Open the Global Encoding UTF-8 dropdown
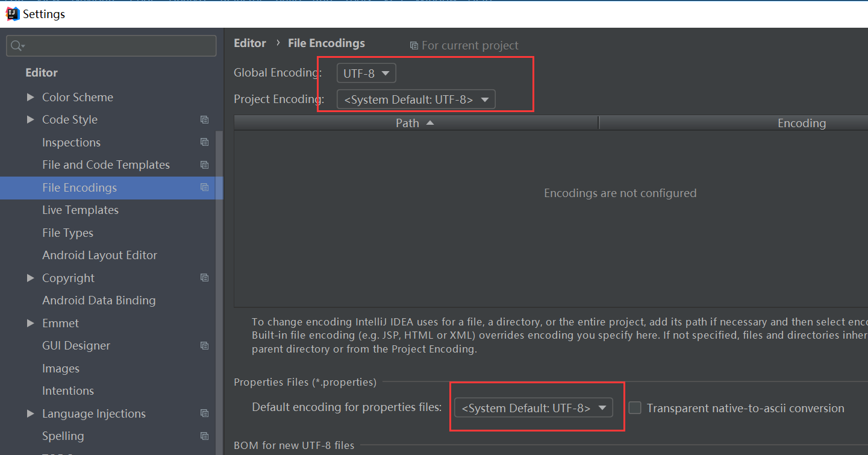The width and height of the screenshot is (868, 455). (366, 74)
